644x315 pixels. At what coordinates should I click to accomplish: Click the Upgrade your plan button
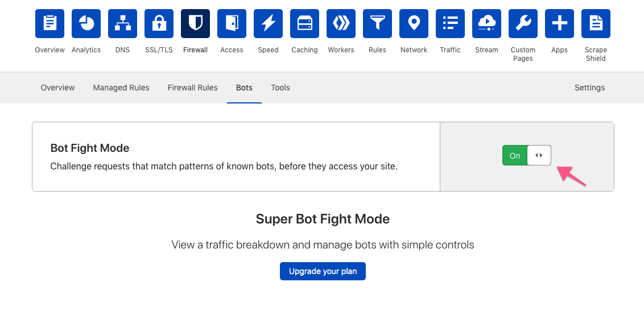323,271
